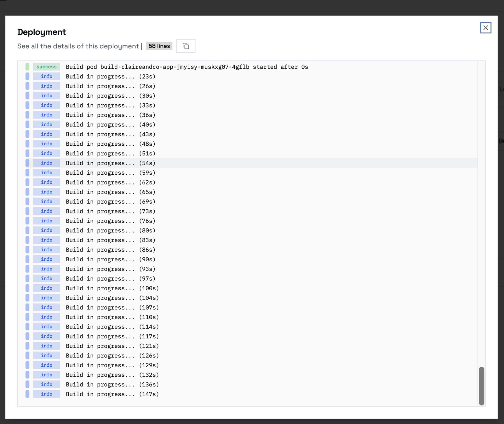
Task: Select log line Build in progress (23s)
Action: [x=248, y=76]
